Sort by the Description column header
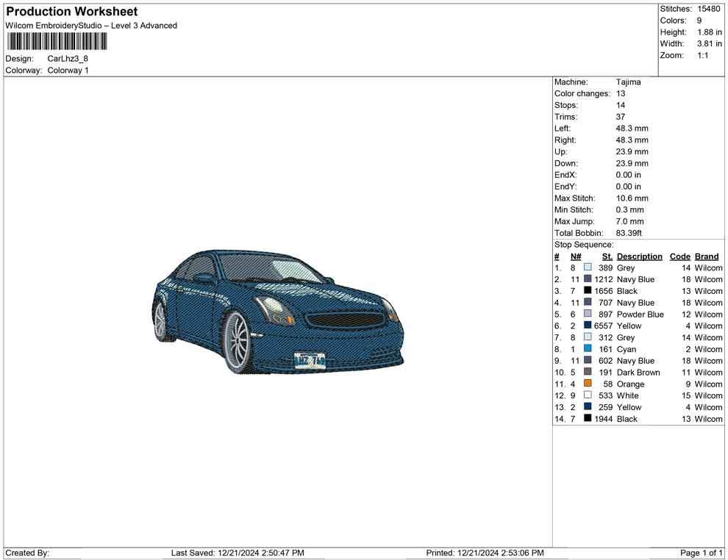The image size is (728, 560). [640, 256]
